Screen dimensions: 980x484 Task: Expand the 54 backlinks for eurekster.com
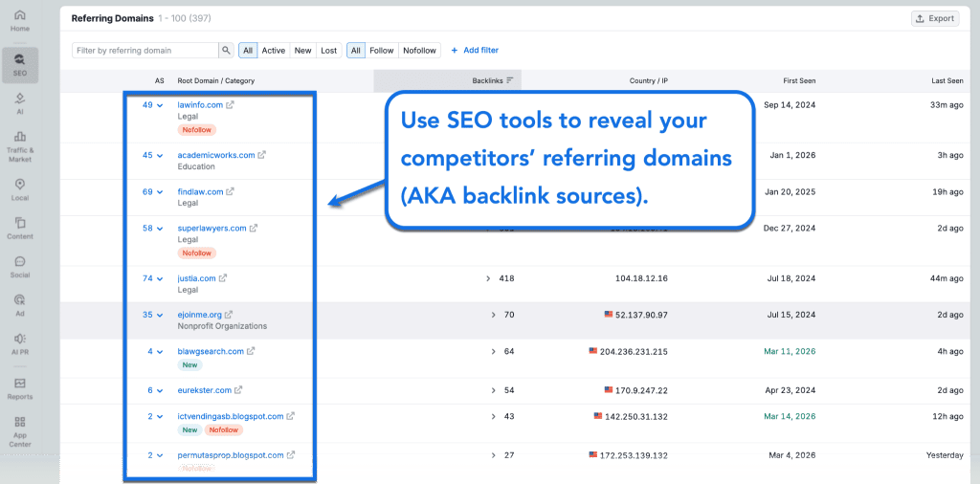click(x=493, y=390)
